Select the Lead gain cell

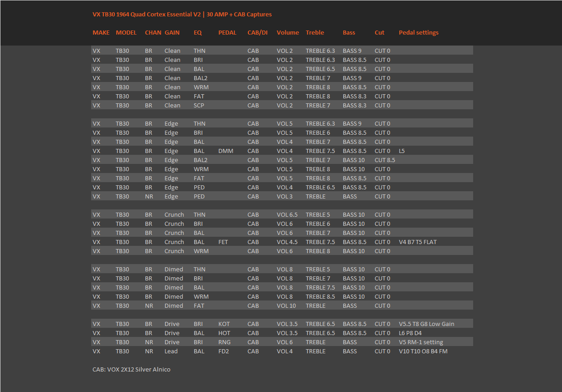171,351
